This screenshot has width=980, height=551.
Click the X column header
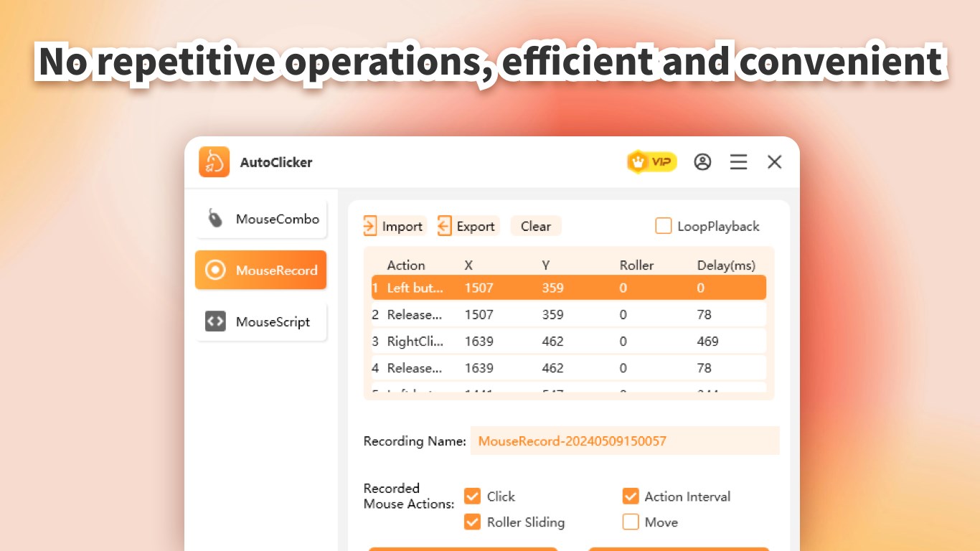468,265
